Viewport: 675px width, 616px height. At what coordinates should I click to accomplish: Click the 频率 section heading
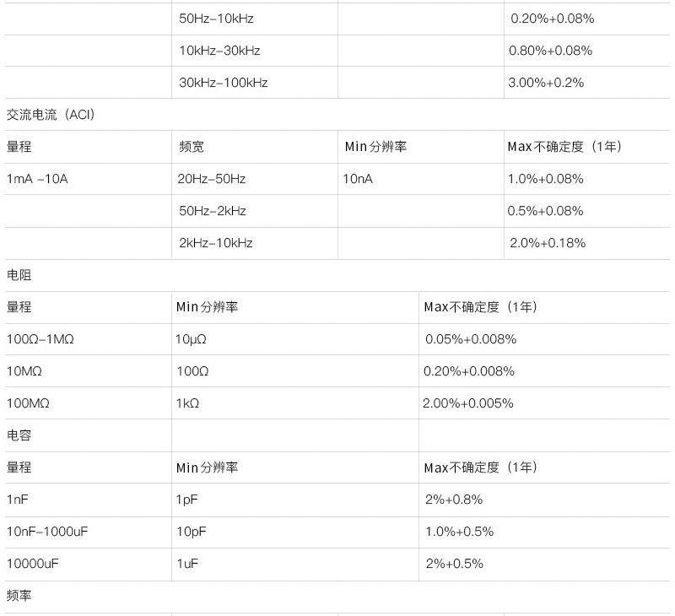pos(19,596)
